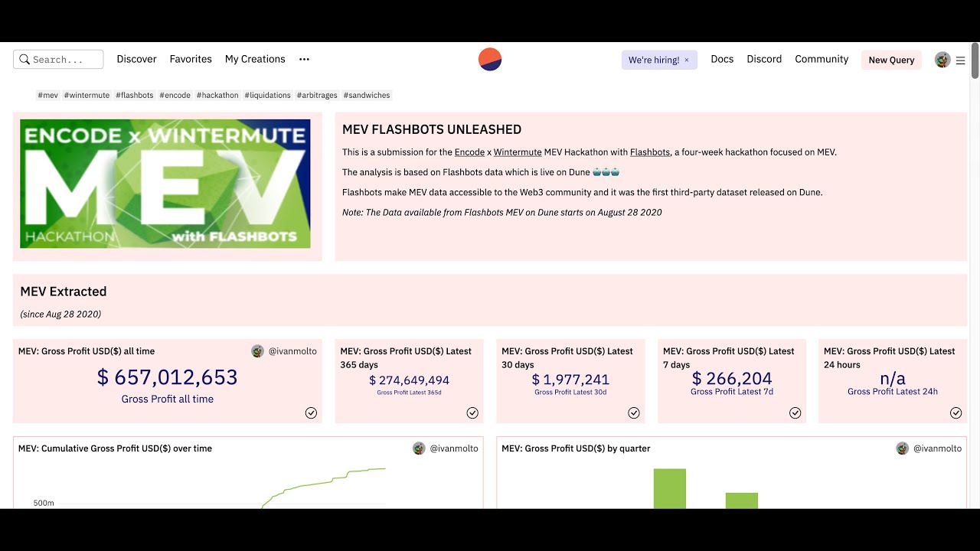The height and width of the screenshot is (551, 980).
Task: Click the page vertical scrollbar thumb
Action: pyautogui.click(x=975, y=60)
